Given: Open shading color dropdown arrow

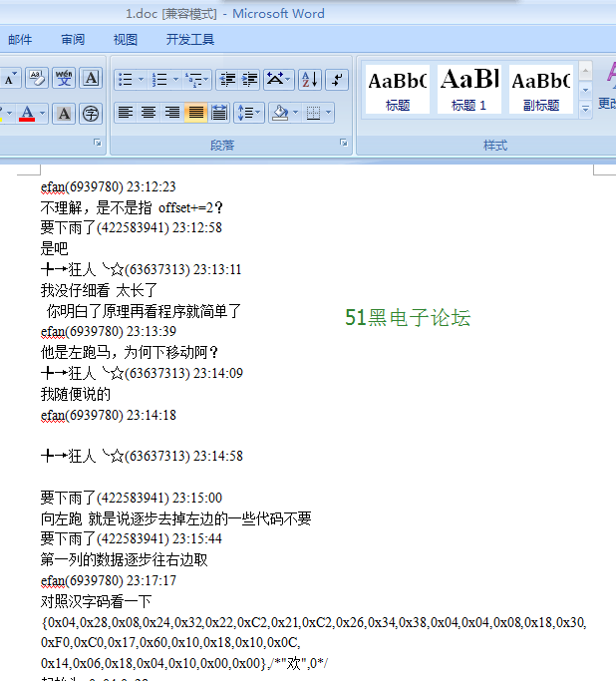Looking at the screenshot, I should pos(296,113).
